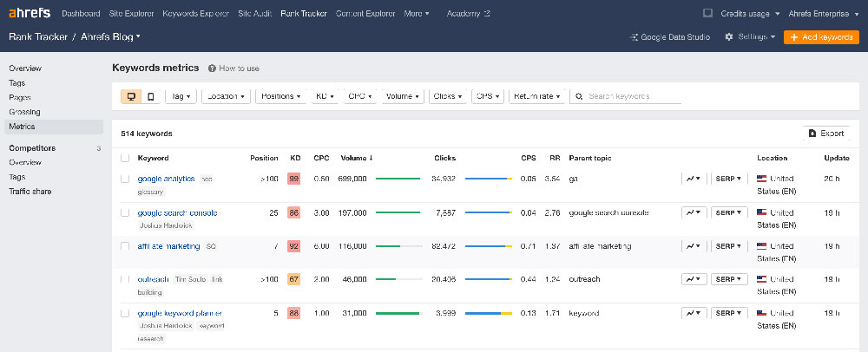Click the Export download icon
Screen dimensions: 868x352
(812, 134)
